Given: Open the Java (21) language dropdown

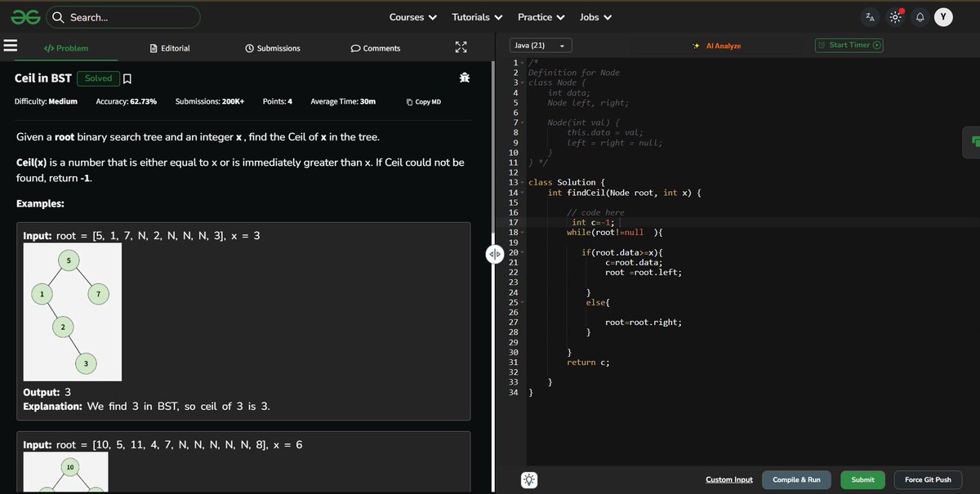Looking at the screenshot, I should pos(540,45).
